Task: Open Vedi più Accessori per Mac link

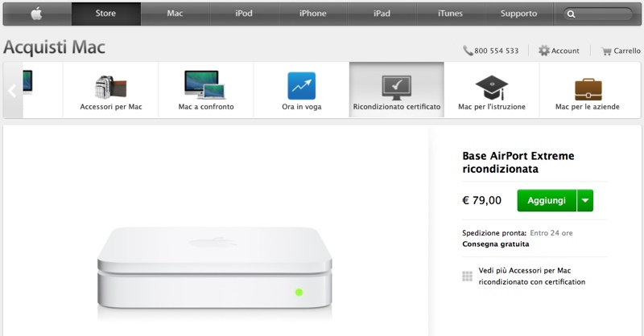Action: coord(531,276)
